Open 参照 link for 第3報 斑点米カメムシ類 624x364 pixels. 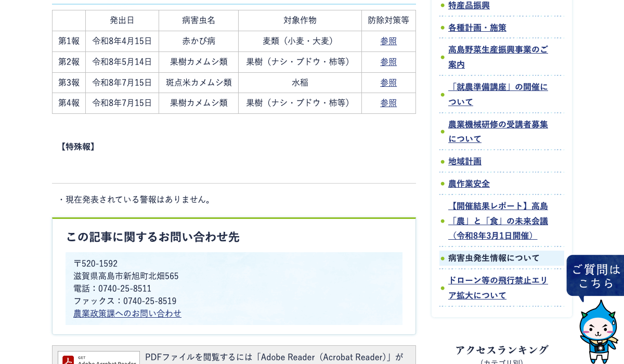388,83
